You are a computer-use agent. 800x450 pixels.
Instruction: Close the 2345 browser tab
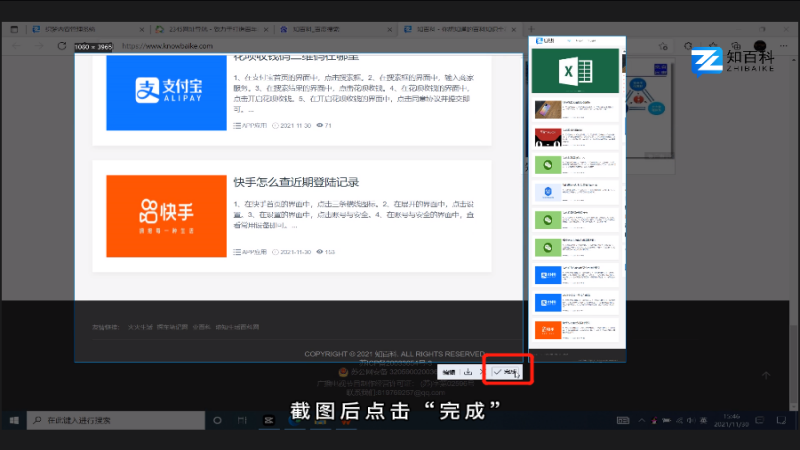[x=266, y=30]
